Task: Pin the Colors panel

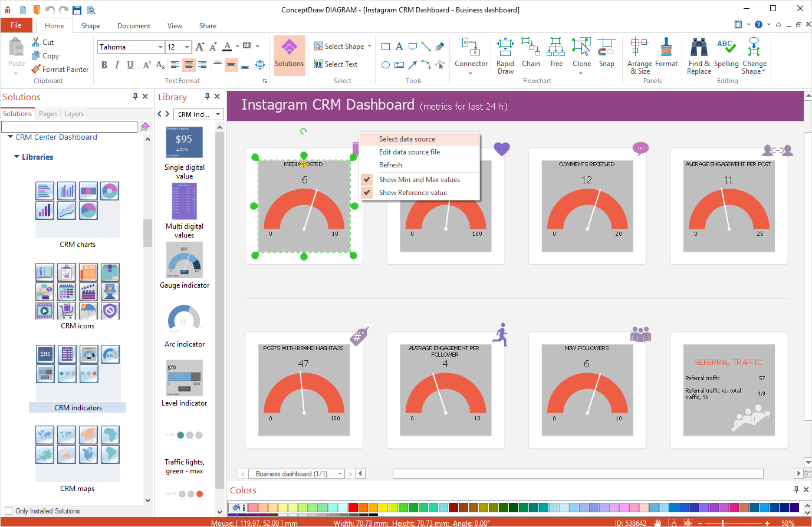Action: pos(796,490)
